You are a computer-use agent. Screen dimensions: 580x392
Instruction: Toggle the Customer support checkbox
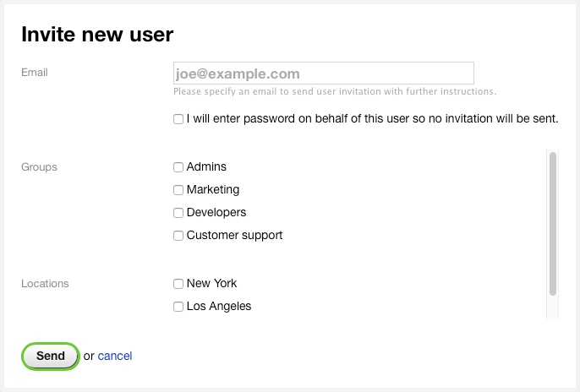click(x=178, y=236)
